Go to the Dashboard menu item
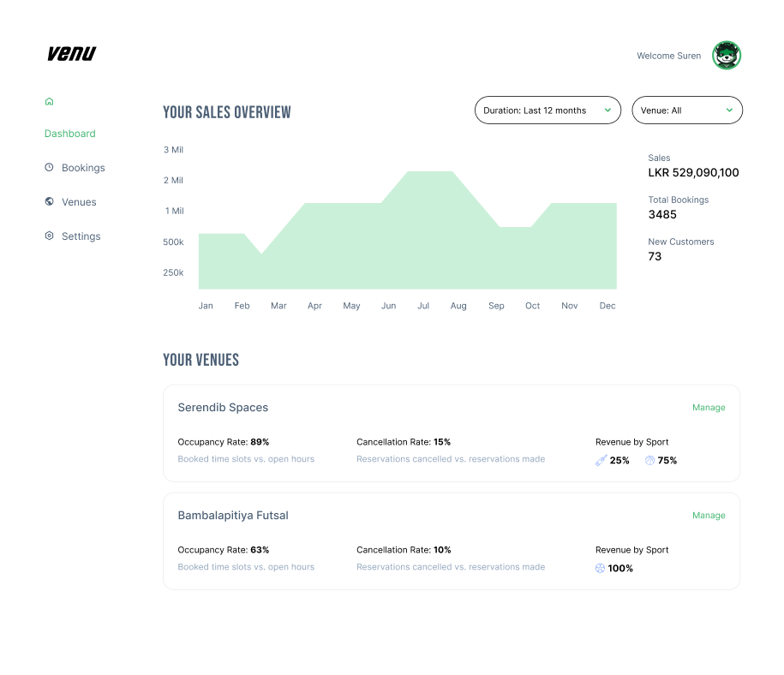This screenshot has width=784, height=675. tap(70, 134)
